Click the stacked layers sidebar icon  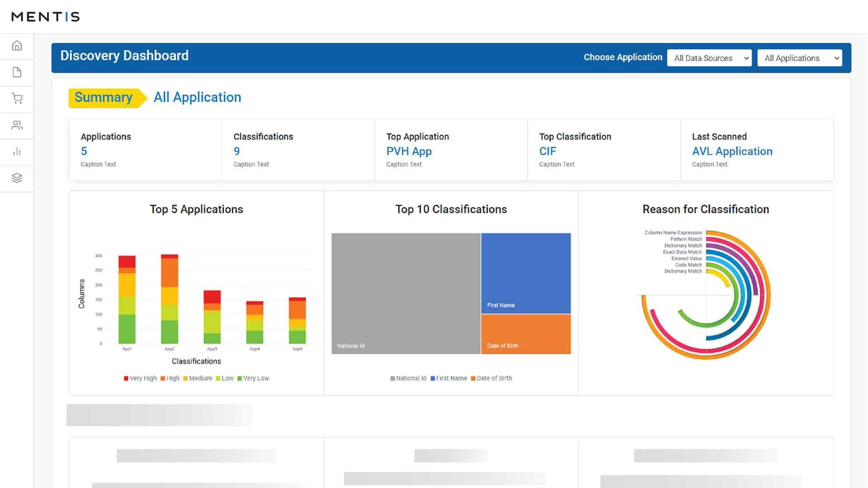coord(17,178)
